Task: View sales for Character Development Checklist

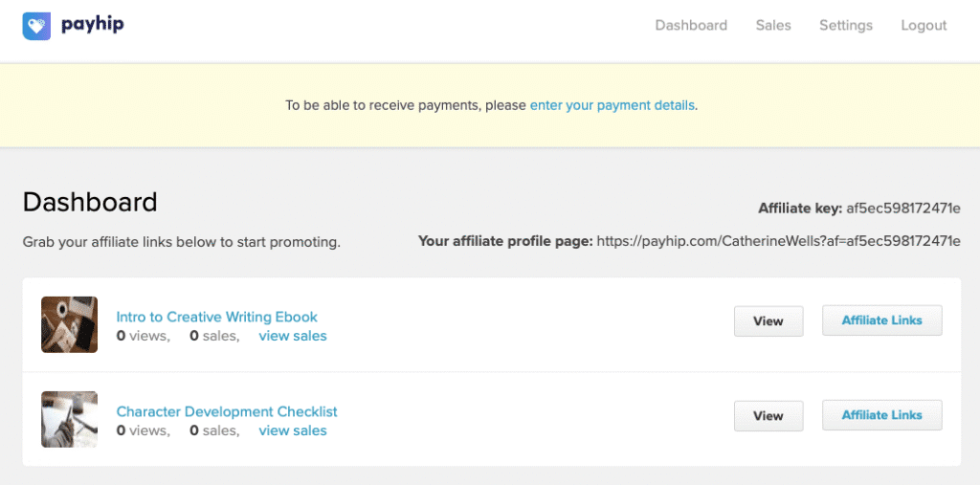Action: tap(293, 430)
